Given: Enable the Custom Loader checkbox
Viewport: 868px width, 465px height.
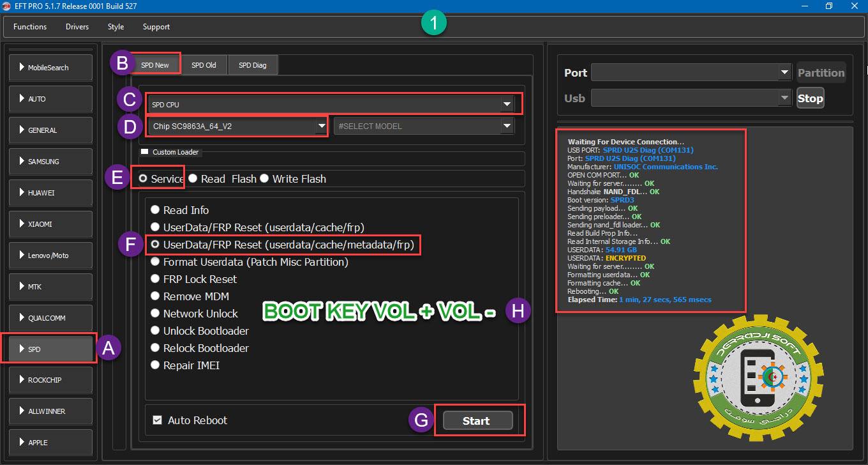Looking at the screenshot, I should 145,152.
